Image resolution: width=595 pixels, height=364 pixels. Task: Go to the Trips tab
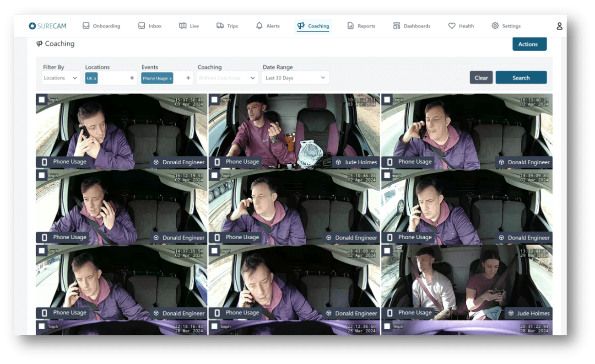click(227, 26)
